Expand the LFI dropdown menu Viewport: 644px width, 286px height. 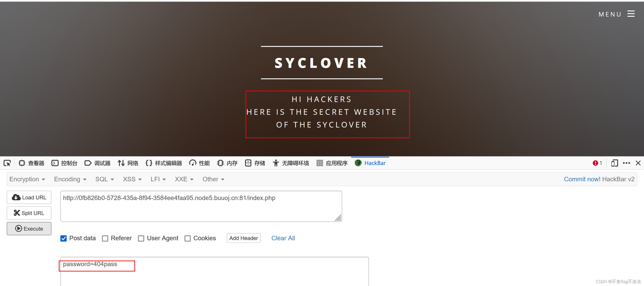(158, 179)
